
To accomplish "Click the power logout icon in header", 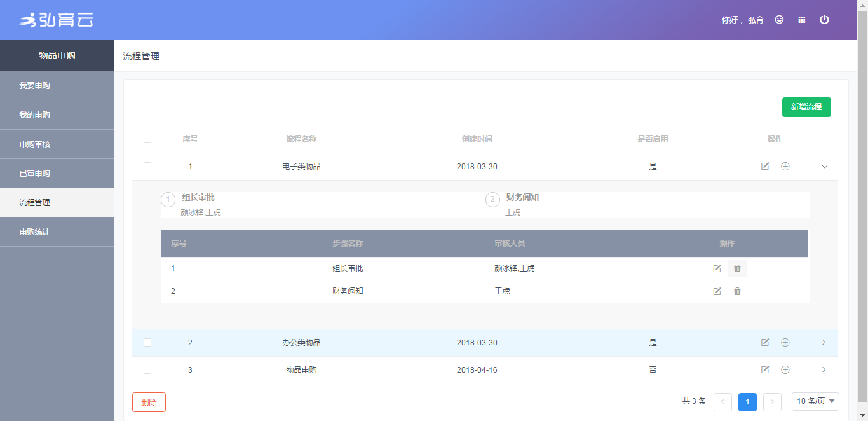I will (824, 20).
